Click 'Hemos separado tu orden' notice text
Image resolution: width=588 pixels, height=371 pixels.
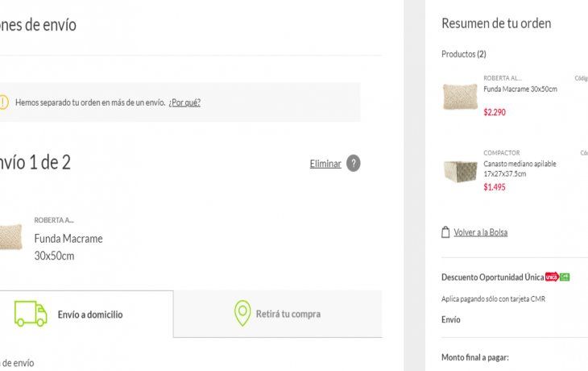point(90,102)
